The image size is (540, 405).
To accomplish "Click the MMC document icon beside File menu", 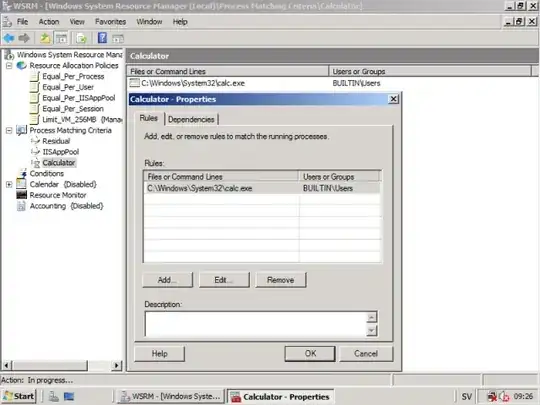I will [8, 22].
